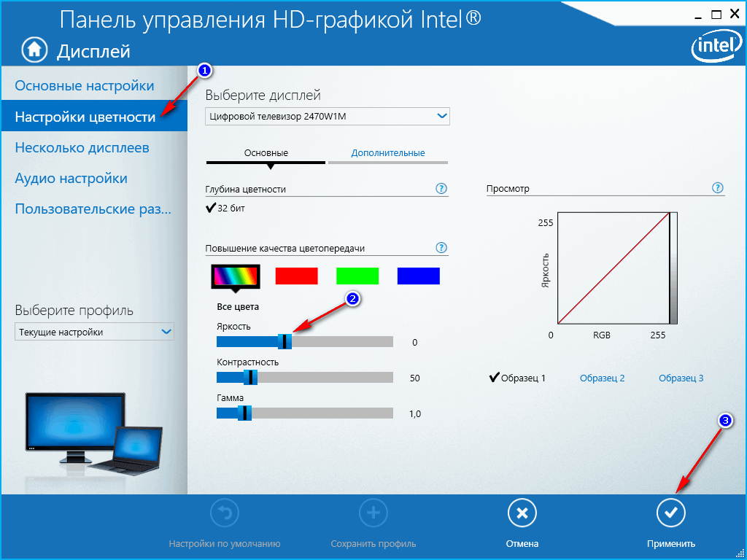Click the Home icon next to Дисплей
747x560 pixels.
coord(34,50)
